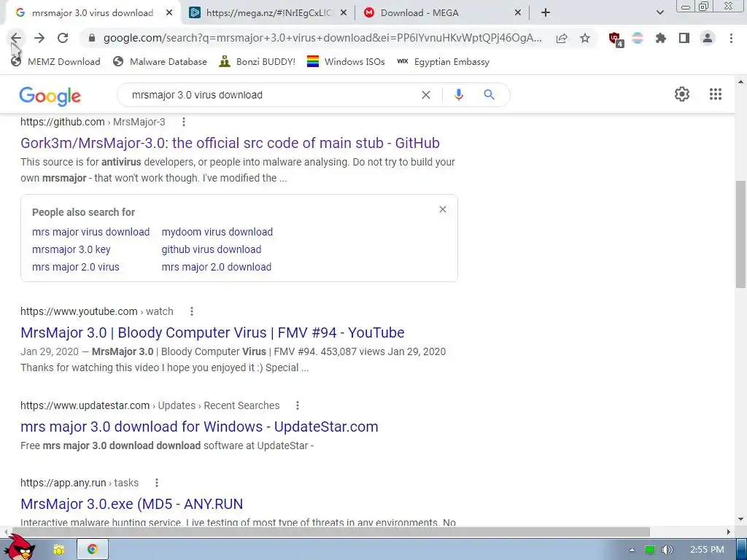This screenshot has height=560, width=747.
Task: Open the uBlock Origin extension icon
Action: coord(616,39)
